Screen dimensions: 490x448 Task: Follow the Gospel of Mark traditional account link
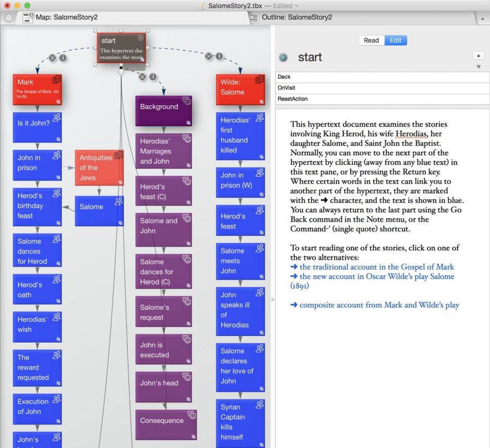tap(372, 267)
